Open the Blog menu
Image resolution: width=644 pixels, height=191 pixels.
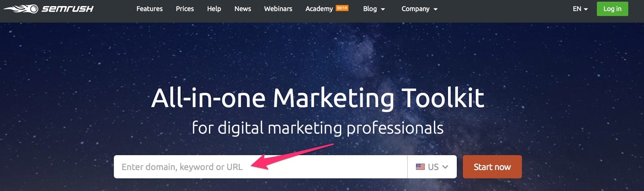[370, 9]
